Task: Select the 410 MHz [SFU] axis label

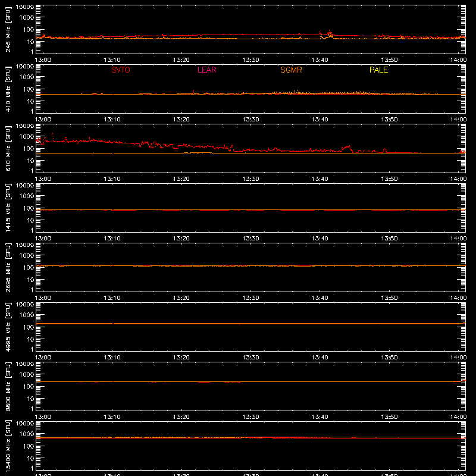Action: coord(8,89)
